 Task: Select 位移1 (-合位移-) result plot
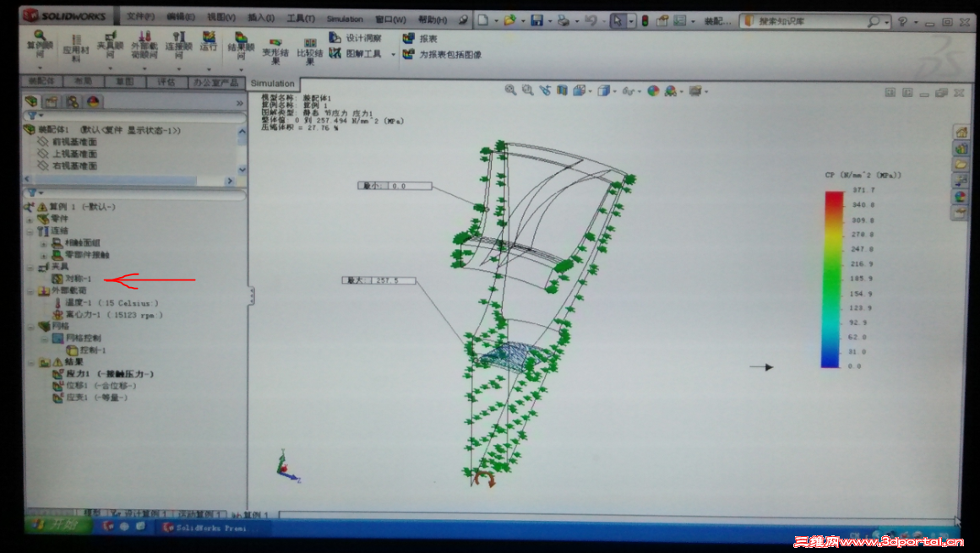click(94, 386)
